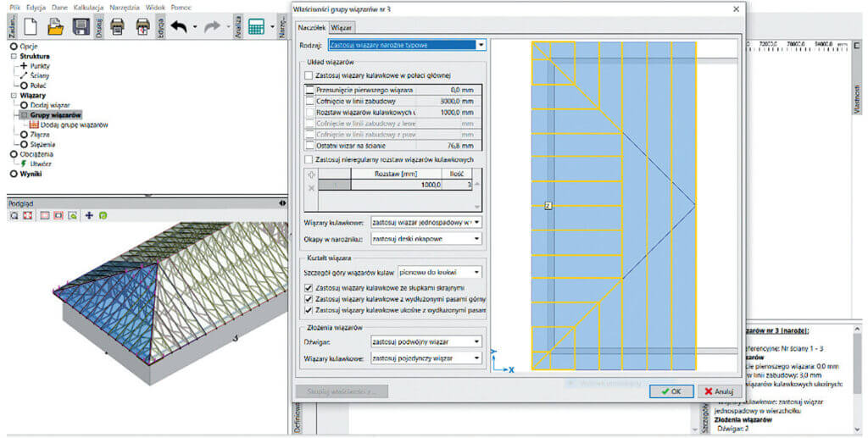Open the Widok menu
Viewport: 868px width, 438px height.
pyautogui.click(x=156, y=8)
